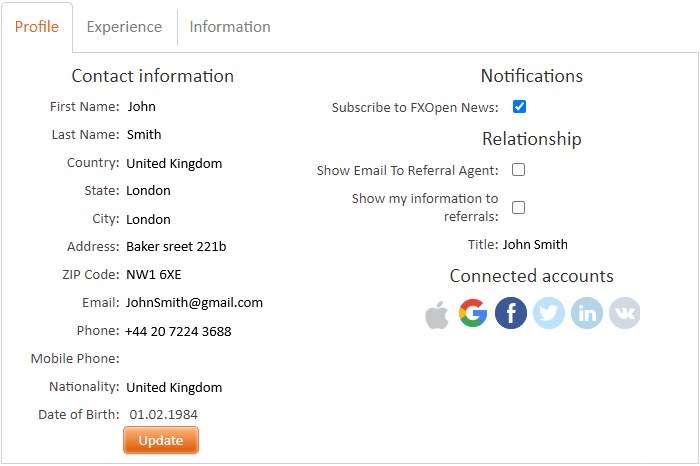This screenshot has width=700, height=466.
Task: Connect the Twitter account icon
Action: tap(549, 313)
